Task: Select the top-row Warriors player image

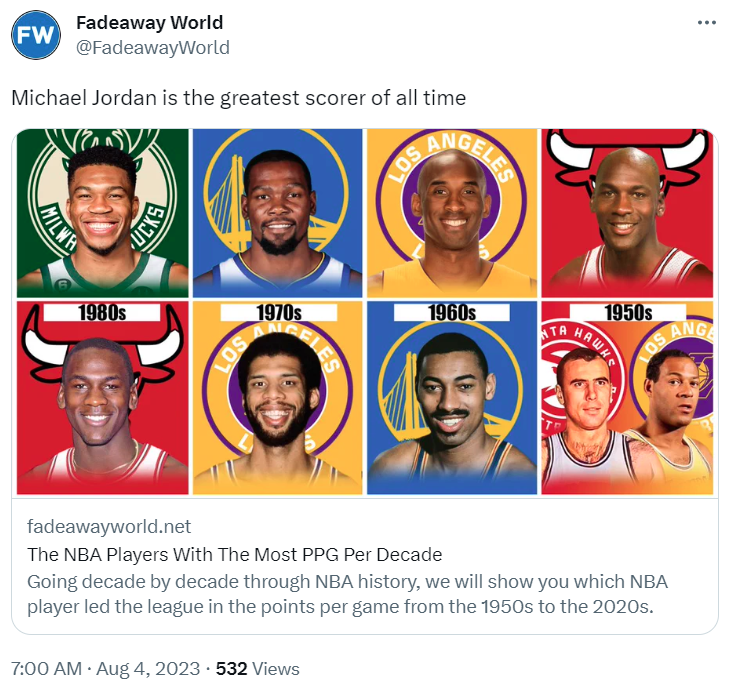Action: pos(278,212)
